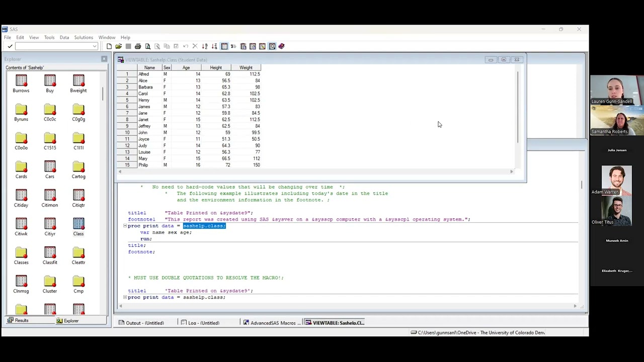The height and width of the screenshot is (362, 644).
Task: Select the Buy table icon
Action: [50, 81]
